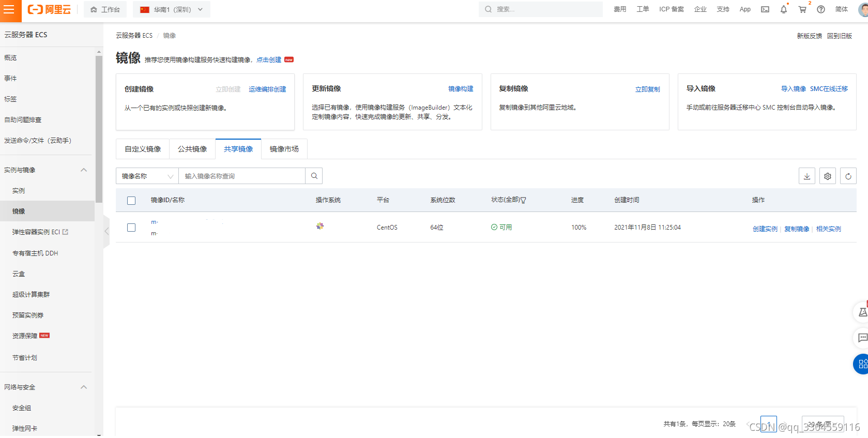Open the 工作台 workbench home
Screen dimensions: 868x438
(x=105, y=10)
